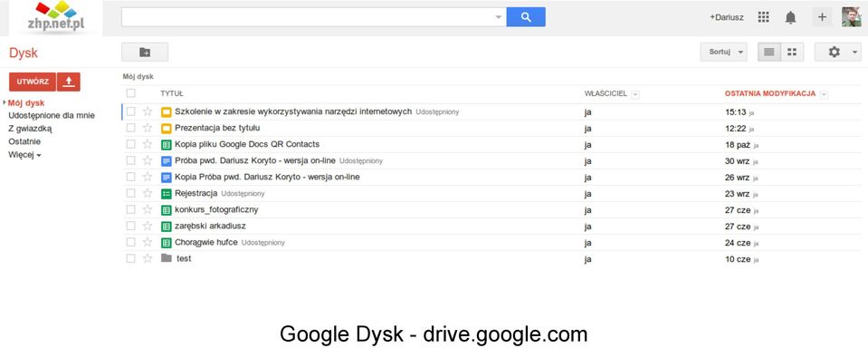Expand the search options arrow
This screenshot has height=348, width=868.
(498, 18)
